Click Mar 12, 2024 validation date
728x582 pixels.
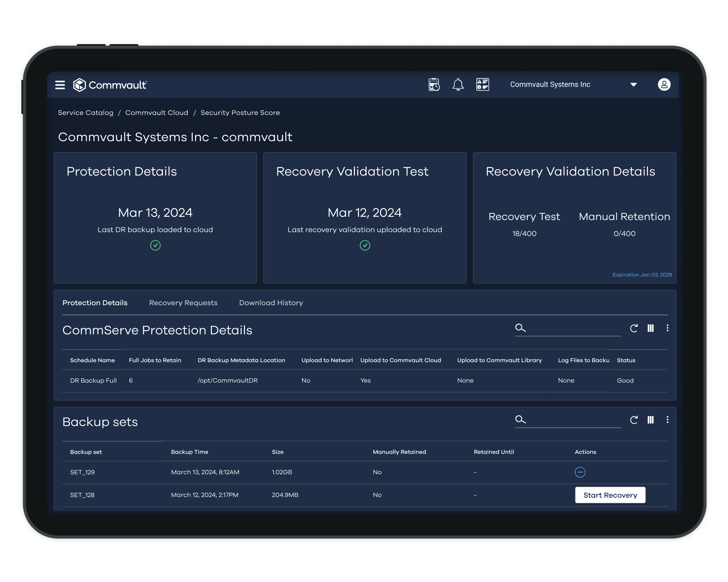(365, 213)
